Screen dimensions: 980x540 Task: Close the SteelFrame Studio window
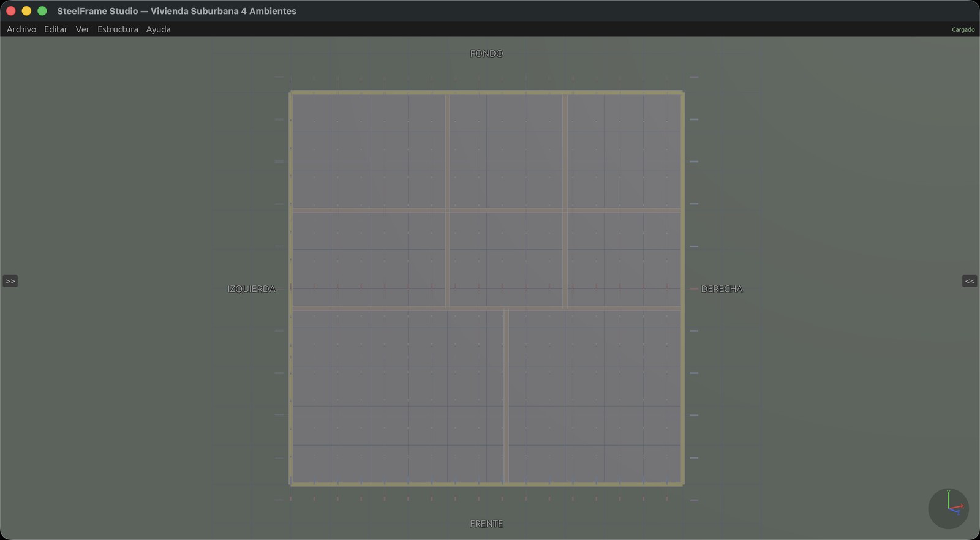(x=11, y=11)
